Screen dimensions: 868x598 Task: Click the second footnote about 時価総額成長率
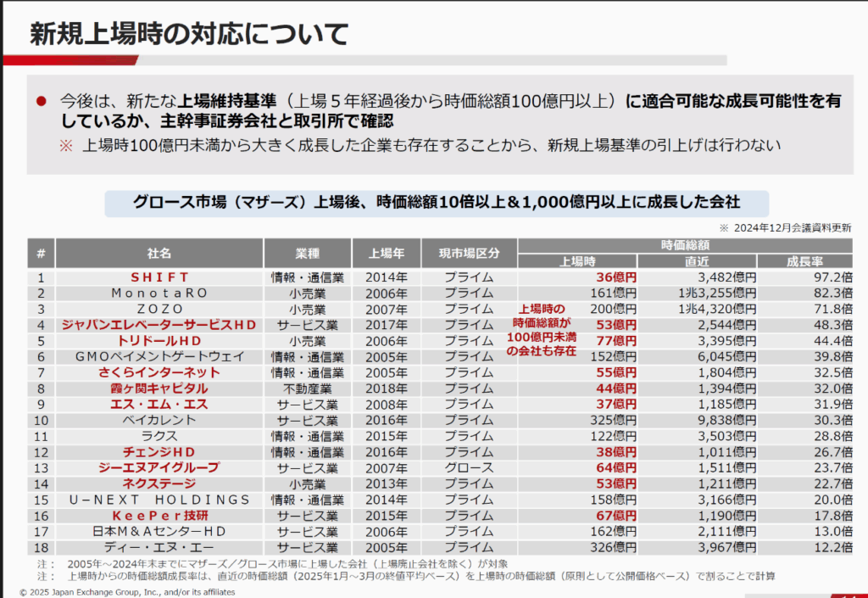coord(406,577)
